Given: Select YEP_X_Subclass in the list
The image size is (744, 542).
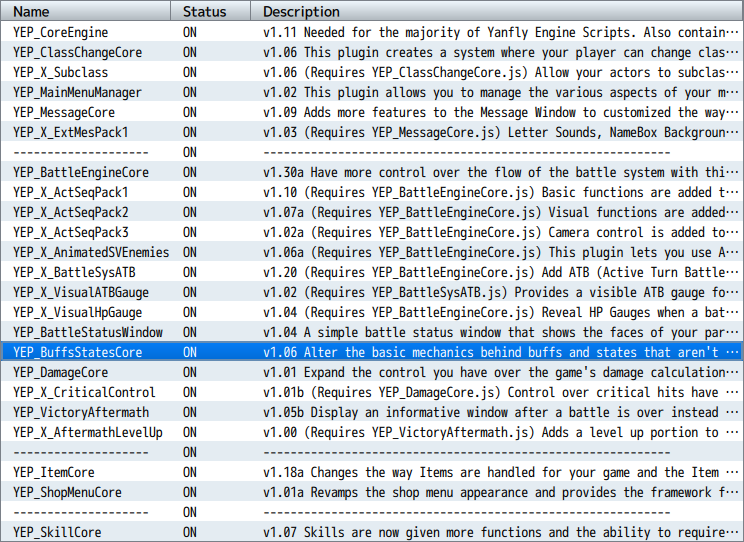Looking at the screenshot, I should (372, 72).
